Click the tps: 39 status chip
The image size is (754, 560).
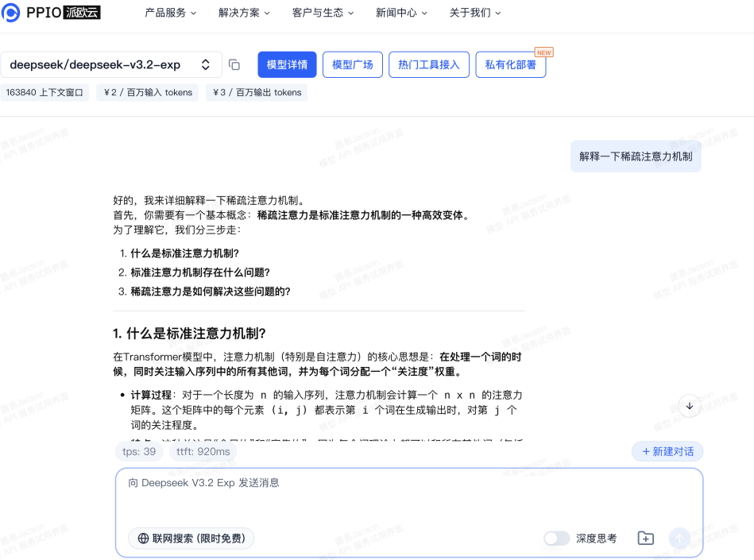(138, 451)
